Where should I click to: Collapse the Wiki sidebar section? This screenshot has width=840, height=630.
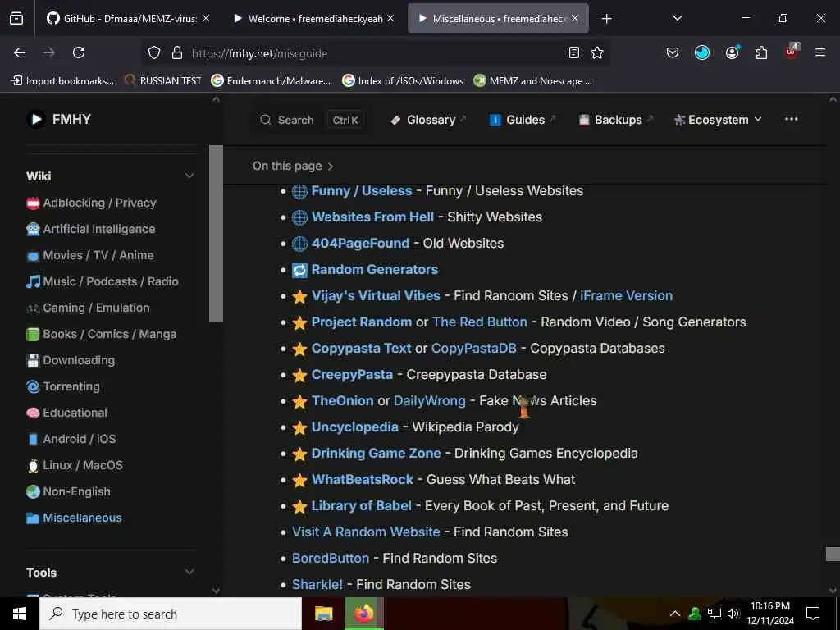189,176
